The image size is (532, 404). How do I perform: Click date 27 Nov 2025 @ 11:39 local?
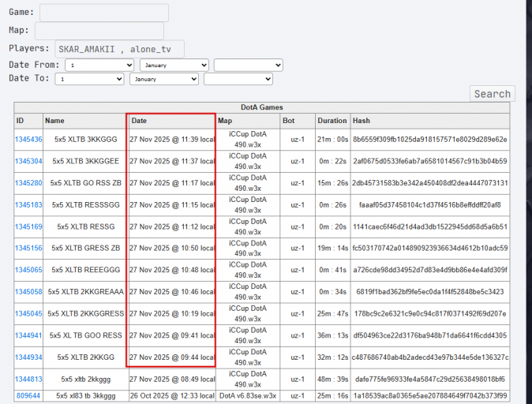[x=172, y=140]
